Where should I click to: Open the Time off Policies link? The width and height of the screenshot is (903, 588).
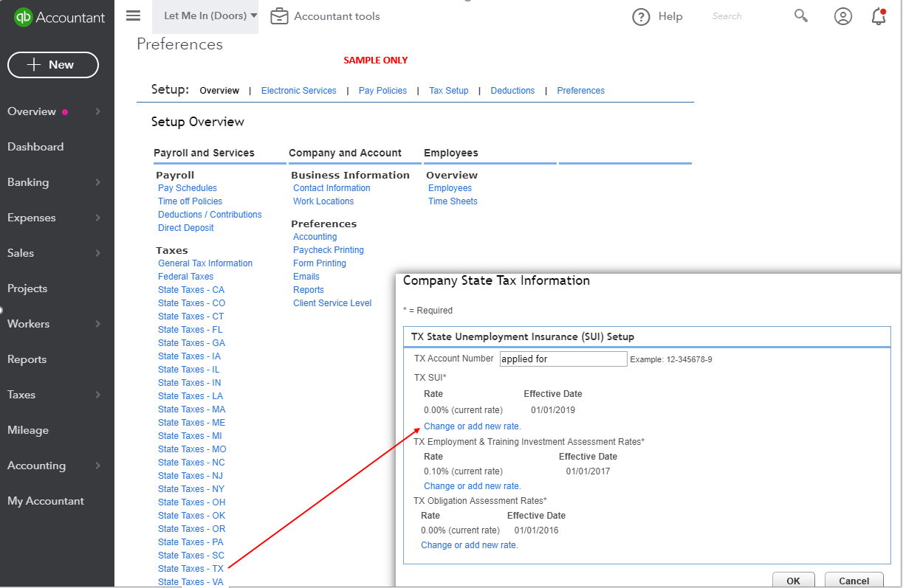[x=190, y=201]
